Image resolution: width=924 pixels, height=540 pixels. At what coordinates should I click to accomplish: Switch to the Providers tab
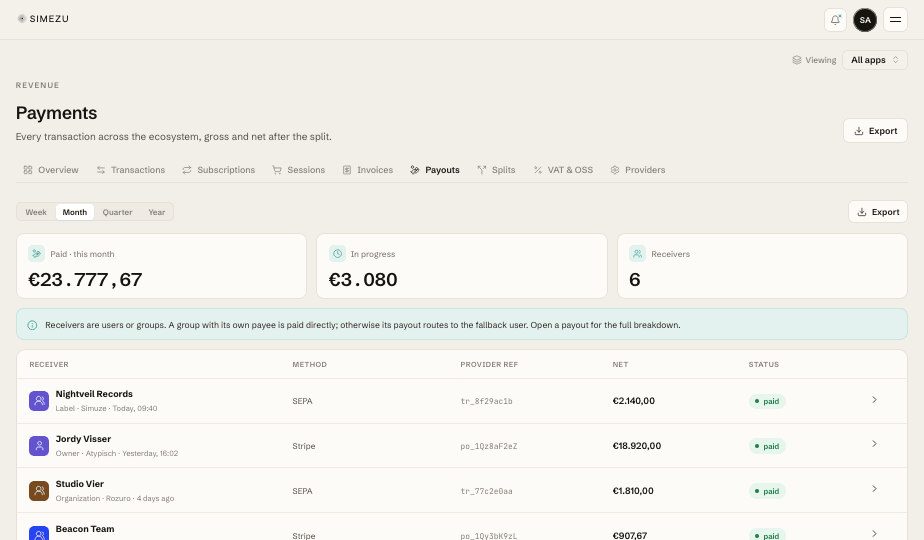(x=638, y=170)
